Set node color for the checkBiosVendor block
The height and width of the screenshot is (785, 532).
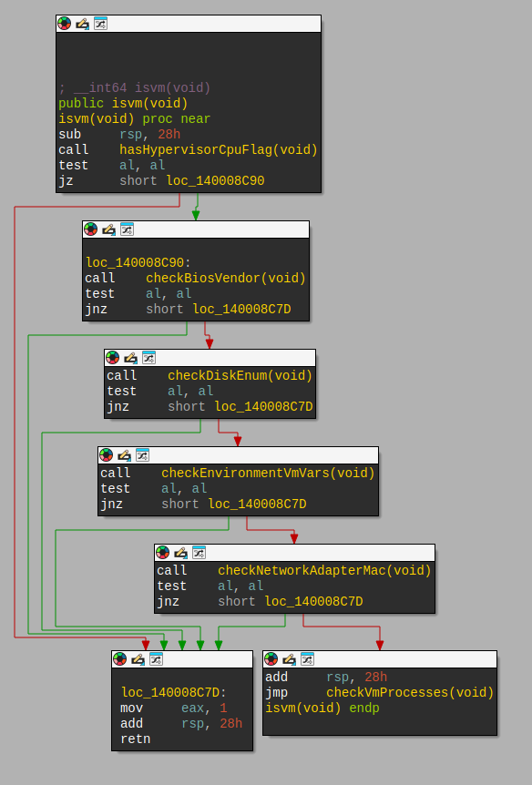pyautogui.click(x=91, y=229)
